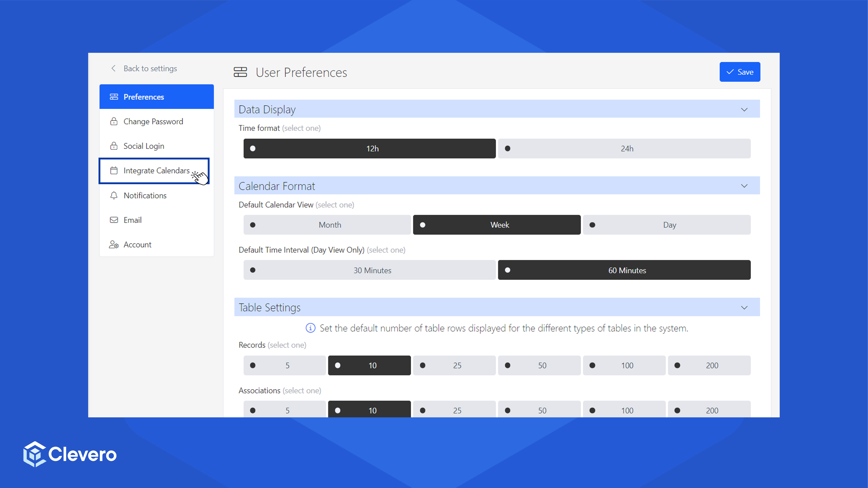Set Associations rows to 200
Screen dimensions: 868x488
709,410
